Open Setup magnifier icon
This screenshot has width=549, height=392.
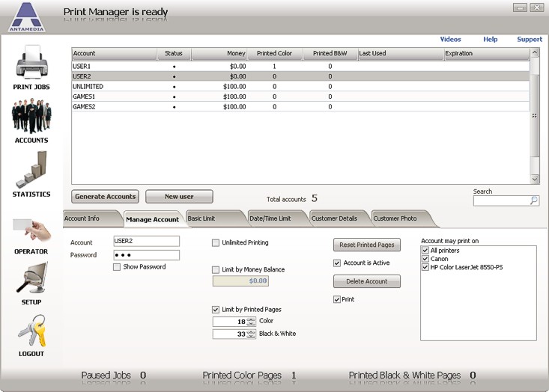pyautogui.click(x=31, y=280)
